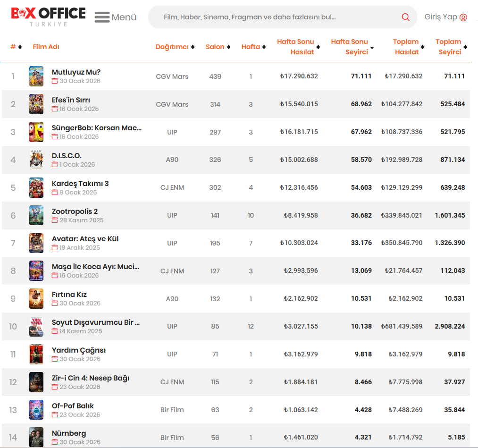Screen dimensions: 478x448
Task: Click CGV Mars distributor for Mutluyuz Mu?
Action: point(172,76)
